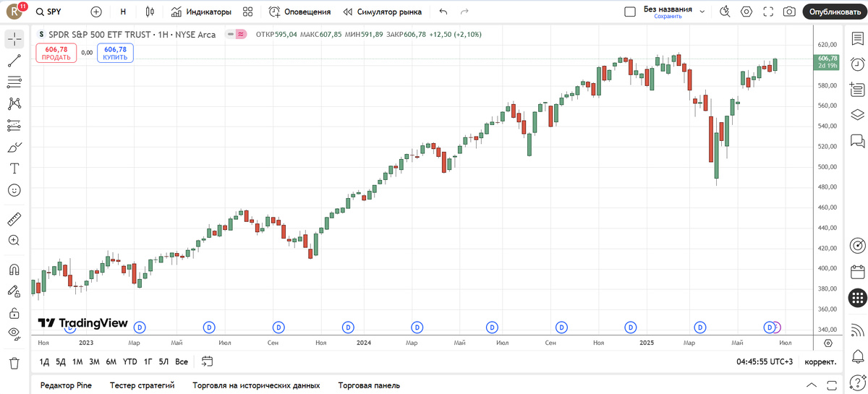Open the chart patterns tool group
868x394 pixels.
coord(14,104)
